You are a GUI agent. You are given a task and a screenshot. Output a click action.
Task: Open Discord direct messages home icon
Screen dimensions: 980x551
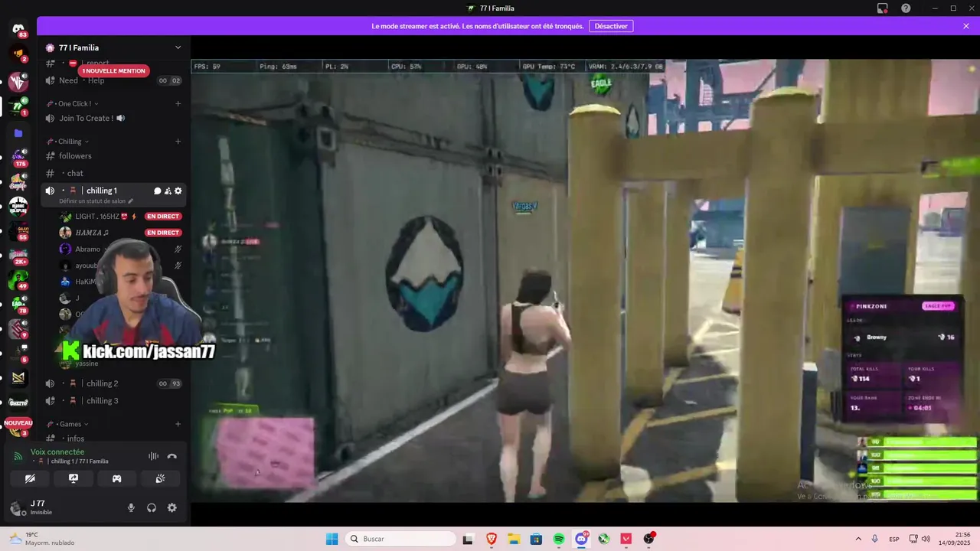point(18,29)
